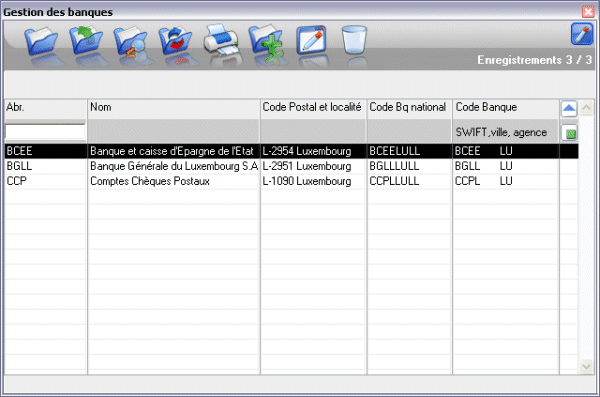Click the L-2951 Luxembourg cell
The height and width of the screenshot is (397, 600).
[313, 166]
